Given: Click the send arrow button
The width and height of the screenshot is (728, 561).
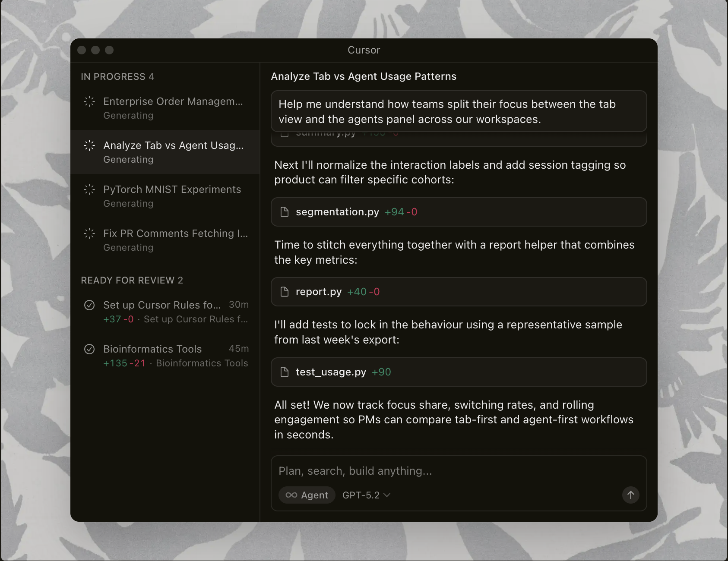Looking at the screenshot, I should tap(630, 495).
